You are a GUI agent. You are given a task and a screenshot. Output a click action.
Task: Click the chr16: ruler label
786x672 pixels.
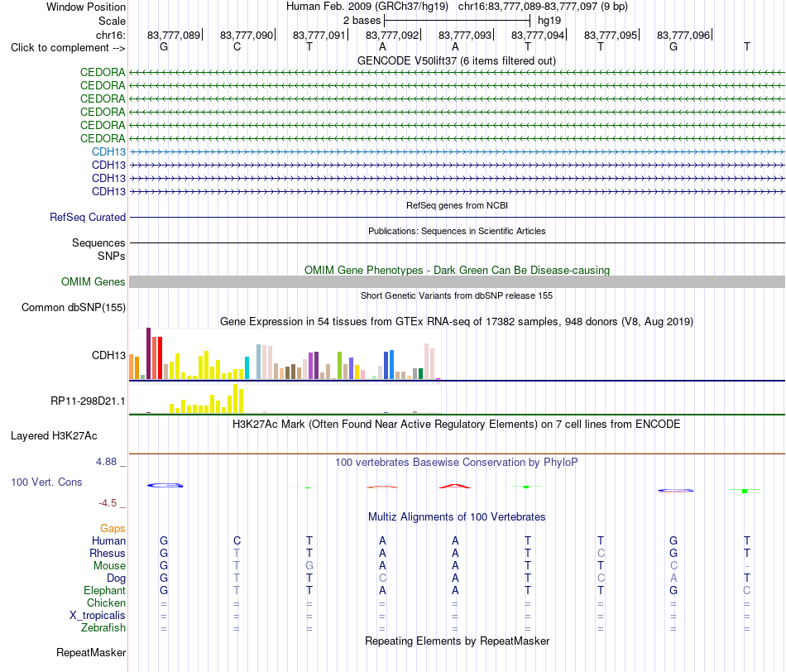tap(110, 35)
